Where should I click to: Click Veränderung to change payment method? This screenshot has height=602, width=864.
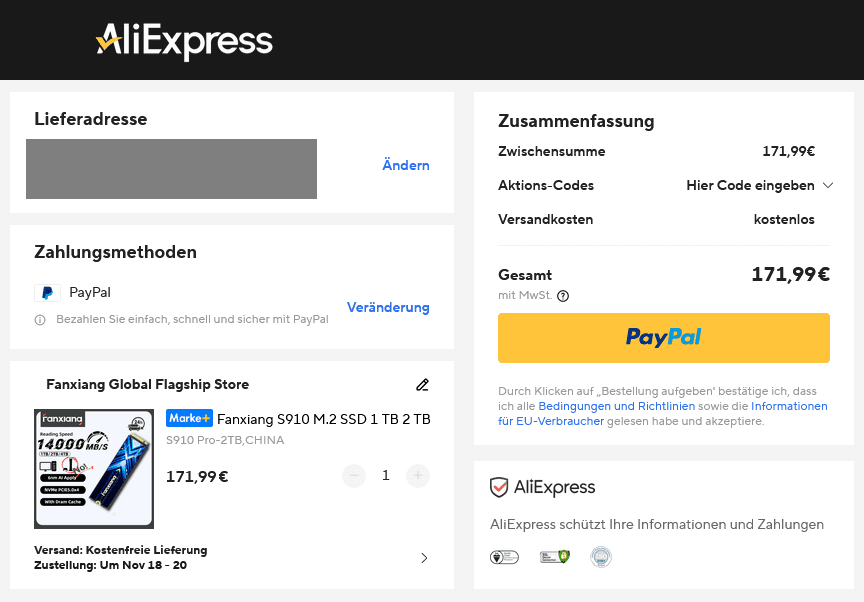[388, 307]
